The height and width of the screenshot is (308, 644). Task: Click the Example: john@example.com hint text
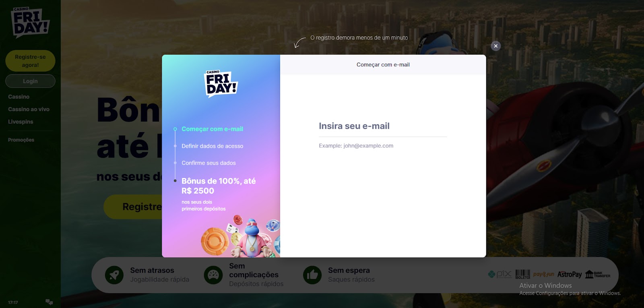[x=356, y=146]
